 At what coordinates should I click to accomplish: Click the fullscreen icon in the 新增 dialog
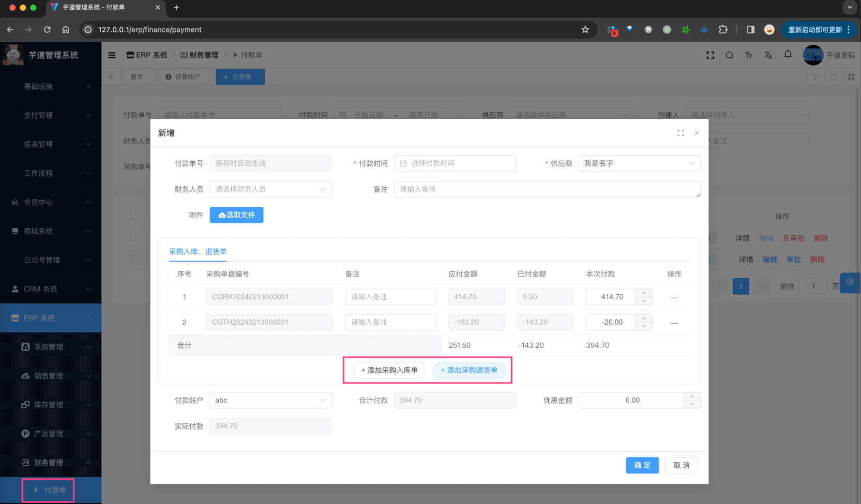[x=681, y=133]
